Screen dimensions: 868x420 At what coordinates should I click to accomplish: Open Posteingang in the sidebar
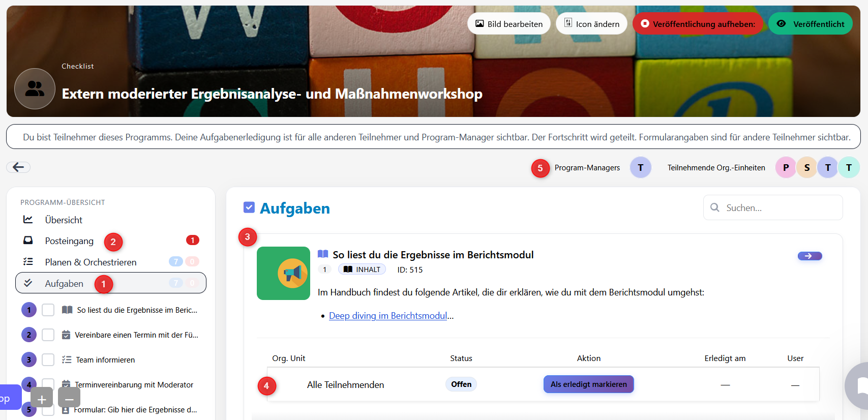pos(69,241)
